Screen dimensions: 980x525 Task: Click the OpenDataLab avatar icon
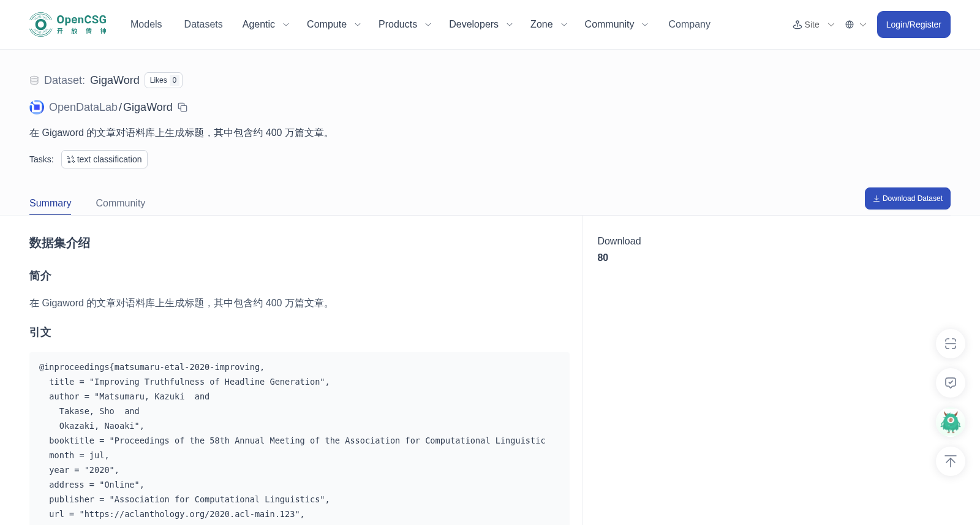pos(37,107)
